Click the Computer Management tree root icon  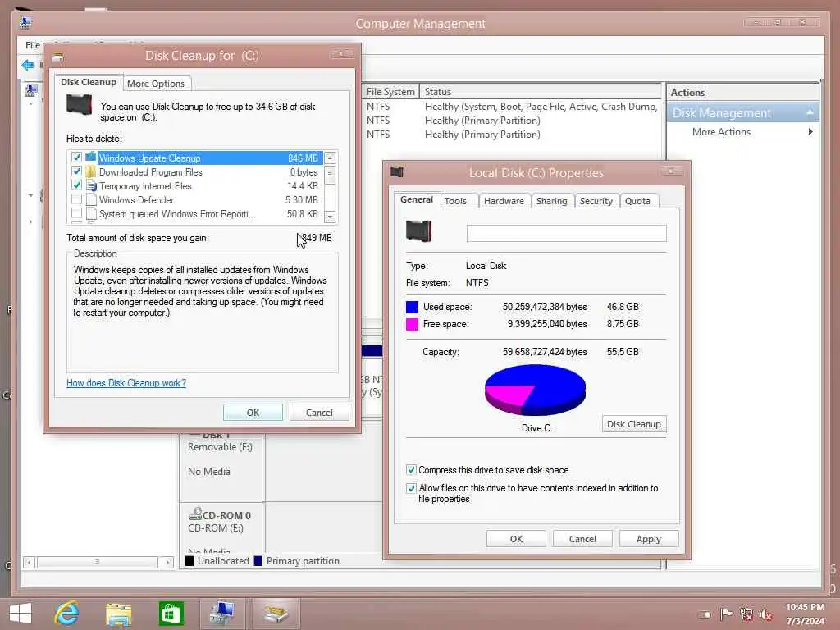31,89
